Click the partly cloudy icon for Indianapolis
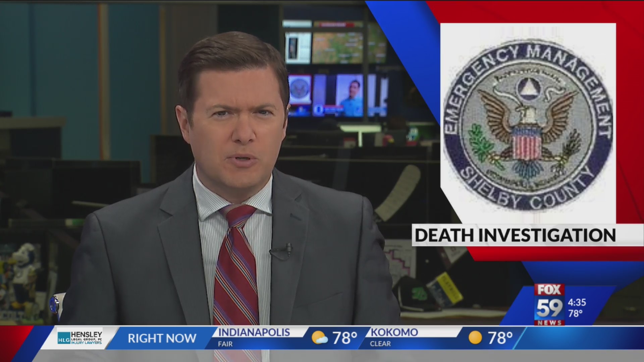This screenshot has height=362, width=644. pos(320,338)
